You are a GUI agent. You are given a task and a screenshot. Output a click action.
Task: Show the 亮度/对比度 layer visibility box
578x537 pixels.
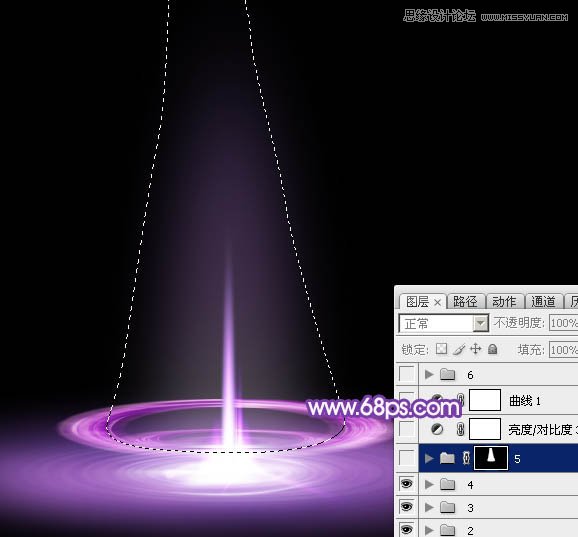406,429
